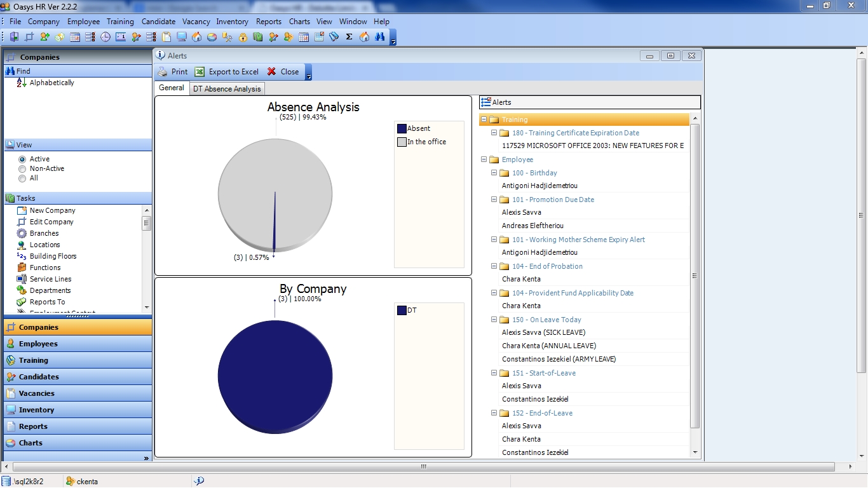Click the pie chart toolbar icon

(x=212, y=37)
